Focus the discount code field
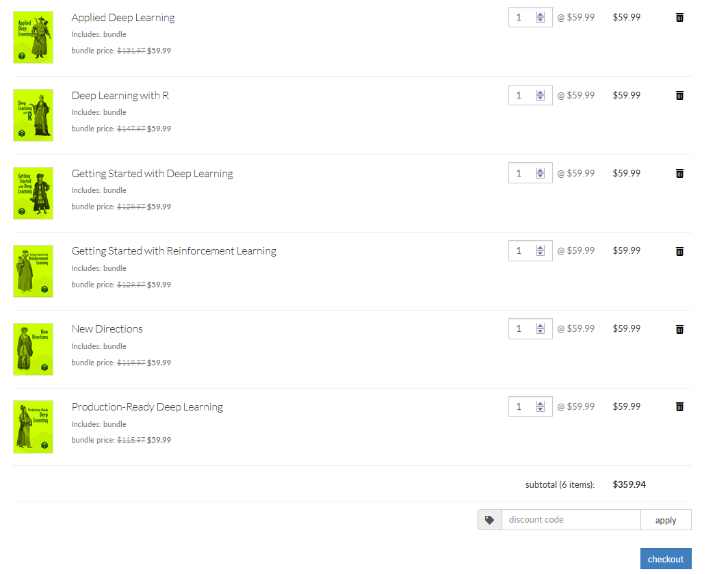Viewport: 728px width, 574px height. (571, 520)
